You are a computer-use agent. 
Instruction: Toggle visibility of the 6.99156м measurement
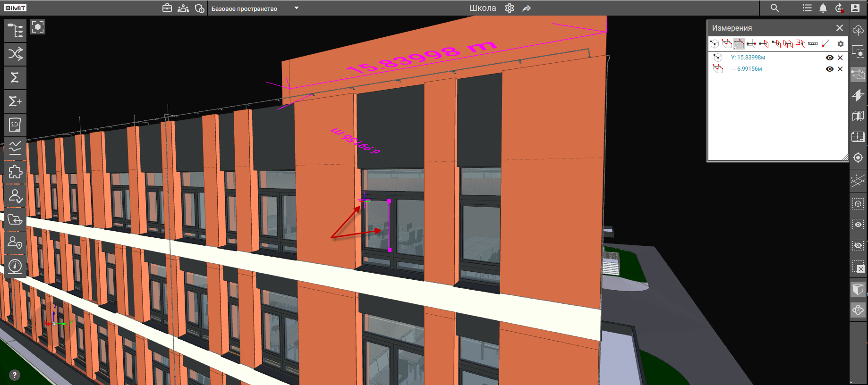coord(829,69)
